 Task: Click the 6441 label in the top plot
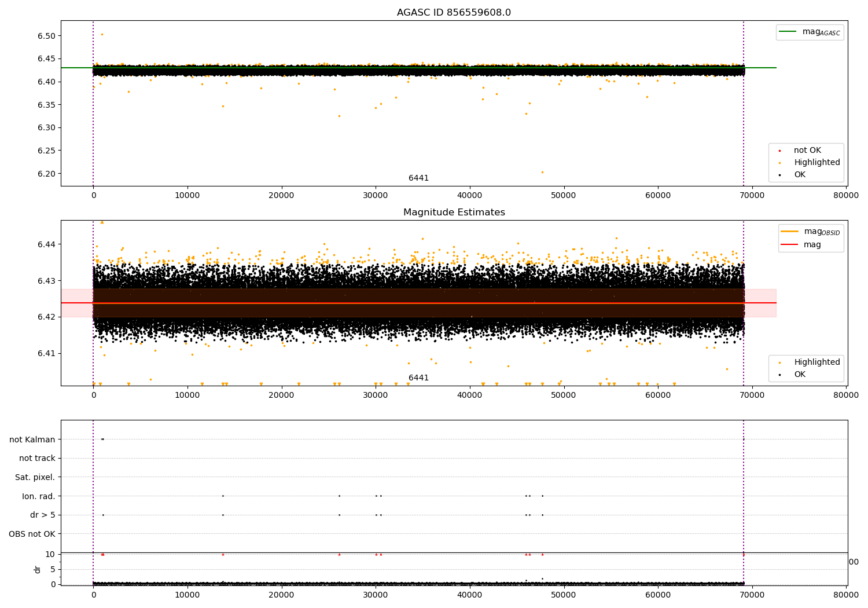[x=418, y=178]
